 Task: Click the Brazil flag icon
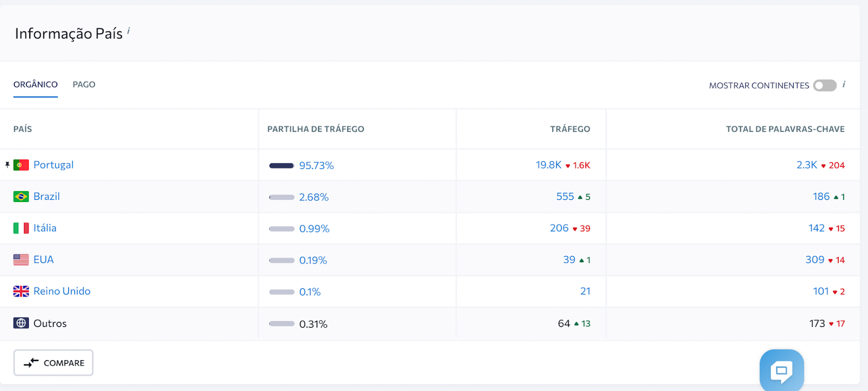pos(21,197)
